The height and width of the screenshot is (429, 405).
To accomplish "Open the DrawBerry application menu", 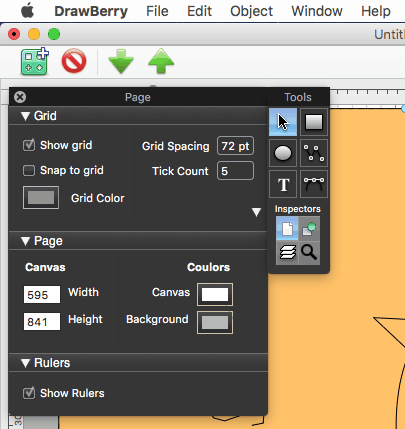I will pyautogui.click(x=91, y=11).
